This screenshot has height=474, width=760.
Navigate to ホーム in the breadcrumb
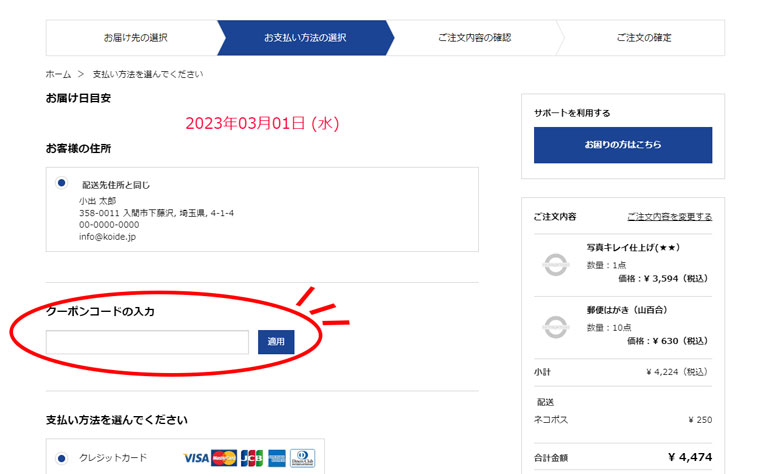(58, 75)
